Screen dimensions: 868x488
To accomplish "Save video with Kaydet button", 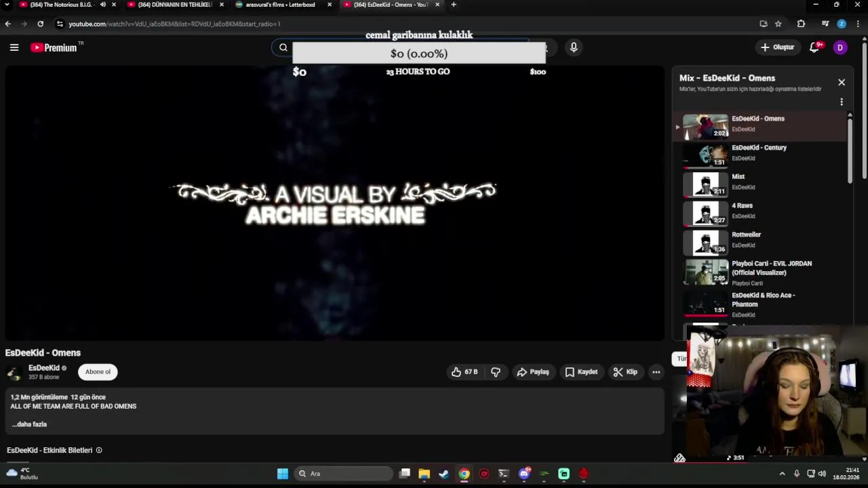I will pyautogui.click(x=581, y=372).
